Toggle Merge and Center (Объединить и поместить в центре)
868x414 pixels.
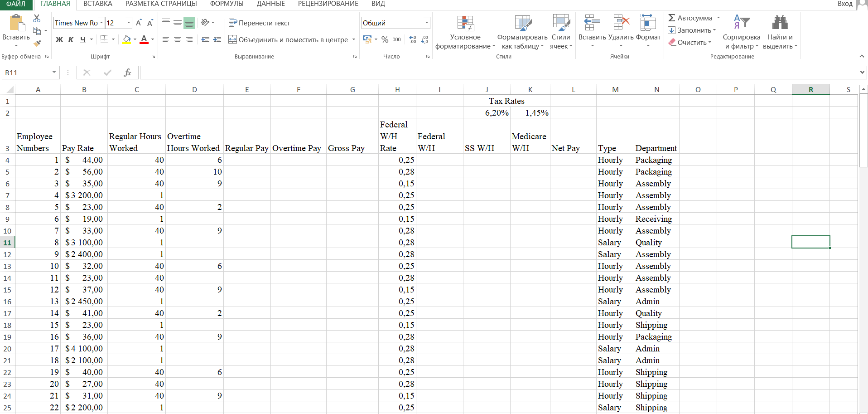[x=288, y=39]
